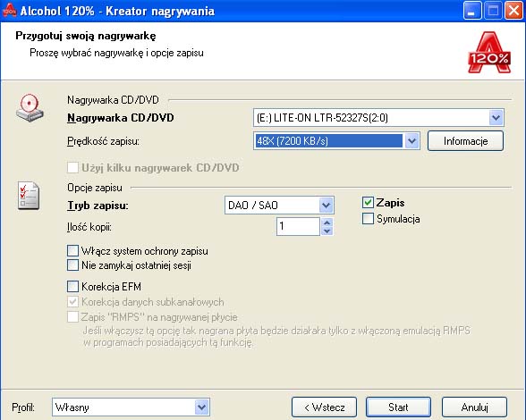Enable Włącz system ochrony zapisu
This screenshot has height=420, width=526.
(72, 251)
